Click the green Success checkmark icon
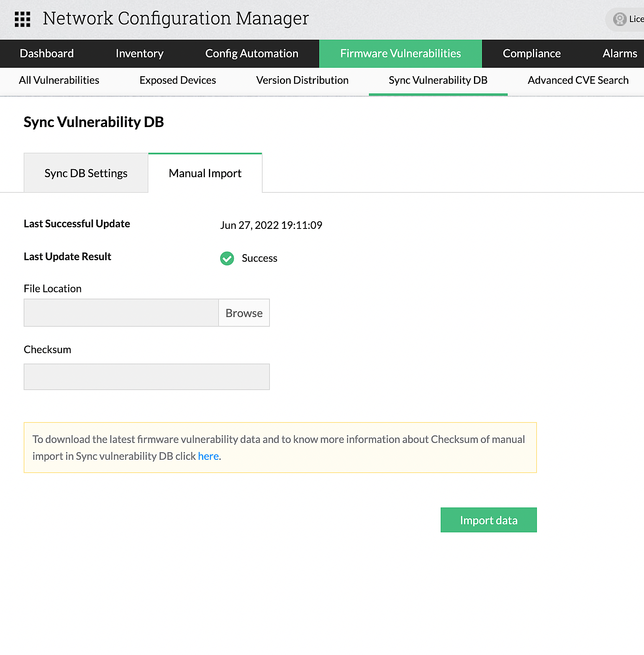The height and width of the screenshot is (655, 644). (227, 259)
